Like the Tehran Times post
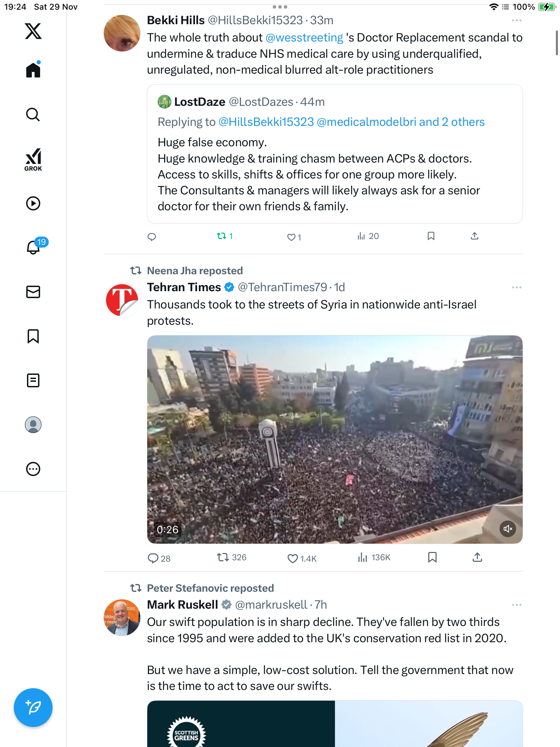This screenshot has width=560, height=747. point(292,558)
